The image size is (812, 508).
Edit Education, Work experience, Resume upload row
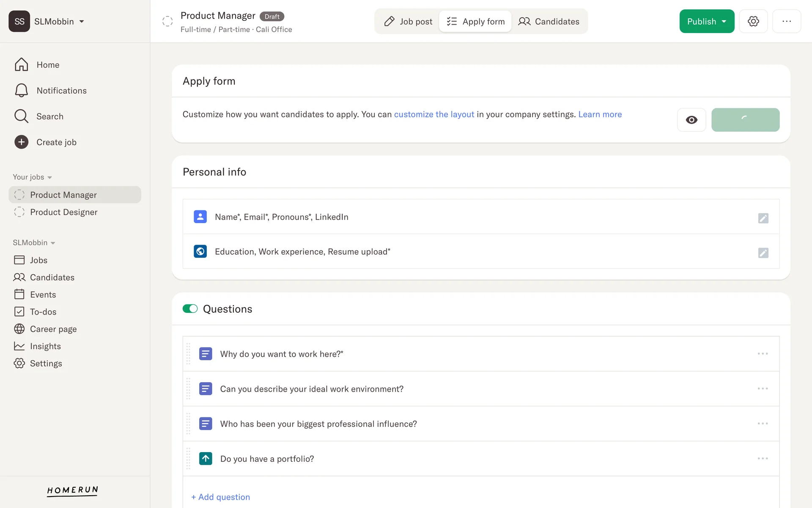pos(763,253)
